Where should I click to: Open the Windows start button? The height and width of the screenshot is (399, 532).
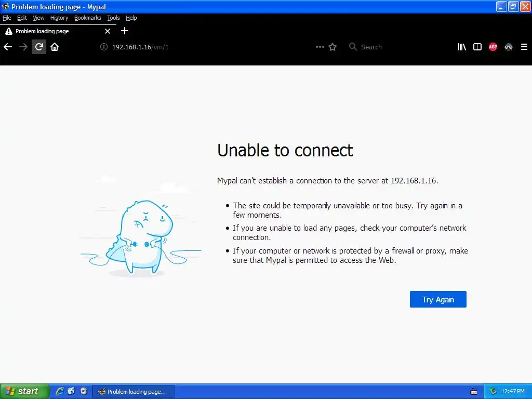(x=24, y=391)
